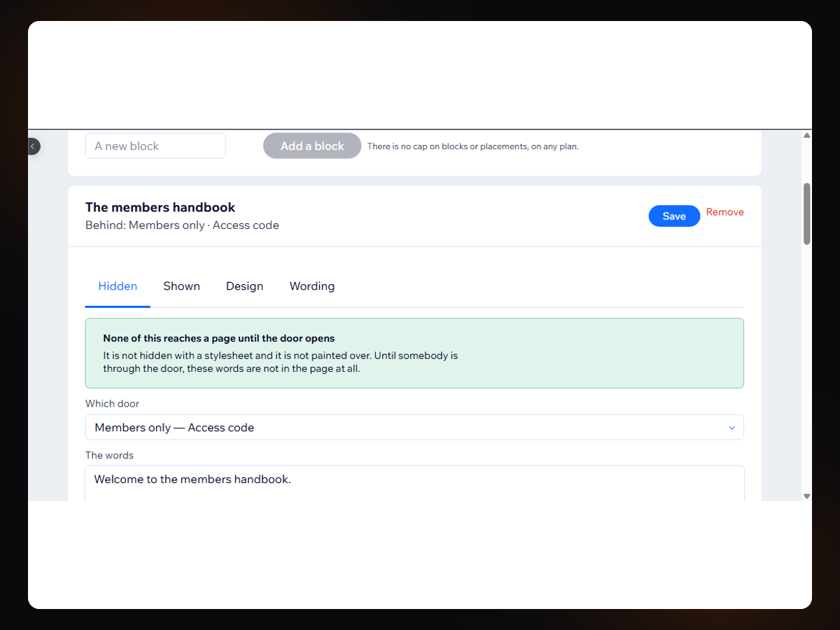Open the Members only — Access code dropdown

tap(414, 428)
